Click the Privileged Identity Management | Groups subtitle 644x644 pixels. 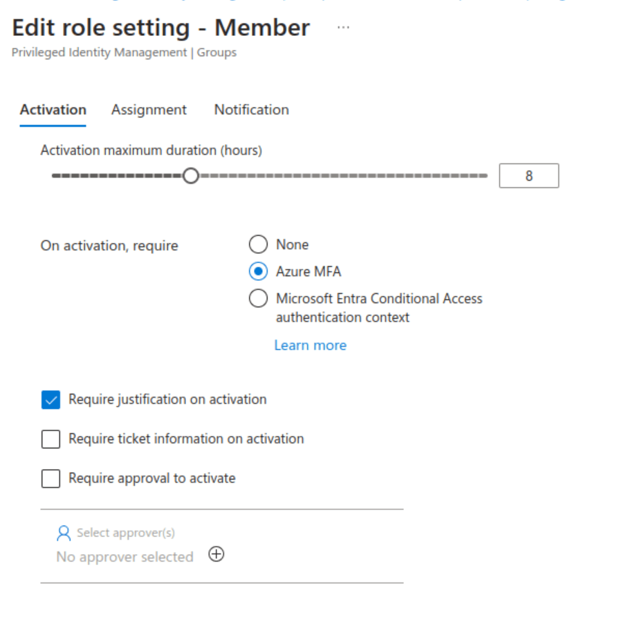pyautogui.click(x=124, y=53)
